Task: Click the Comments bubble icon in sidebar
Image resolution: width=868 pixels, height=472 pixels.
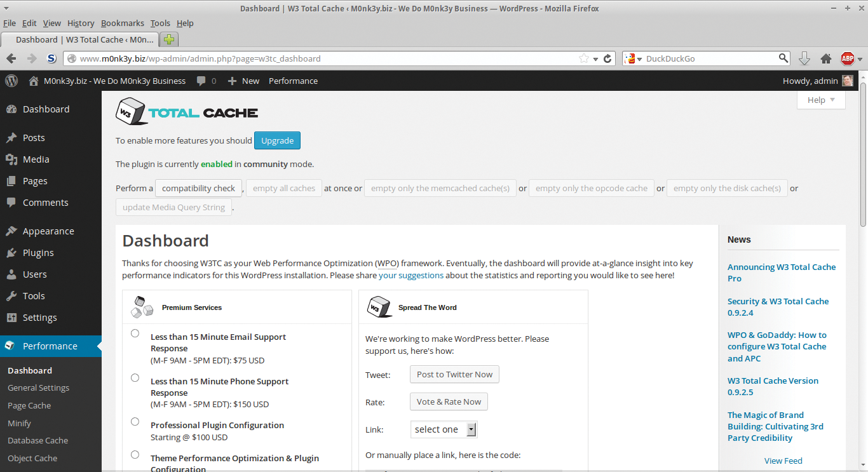Action: (11, 203)
